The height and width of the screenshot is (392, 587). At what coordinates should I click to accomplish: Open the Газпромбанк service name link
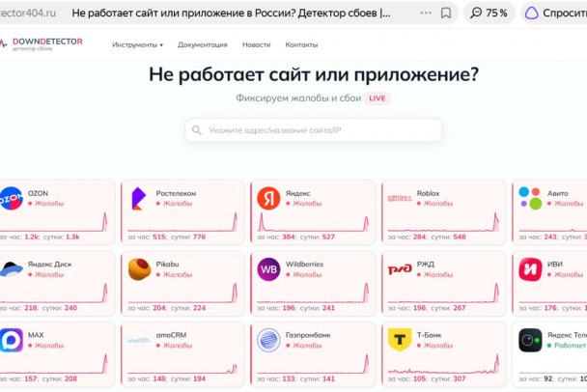pos(308,335)
